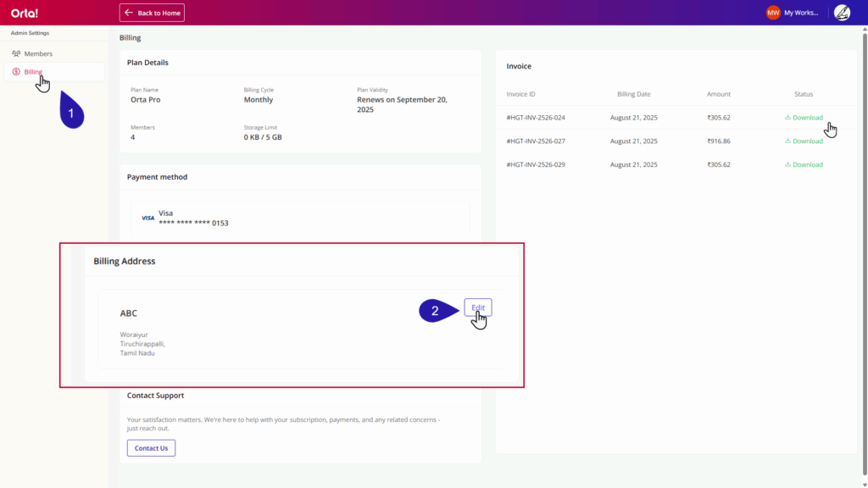Click the Amount column header

point(718,94)
